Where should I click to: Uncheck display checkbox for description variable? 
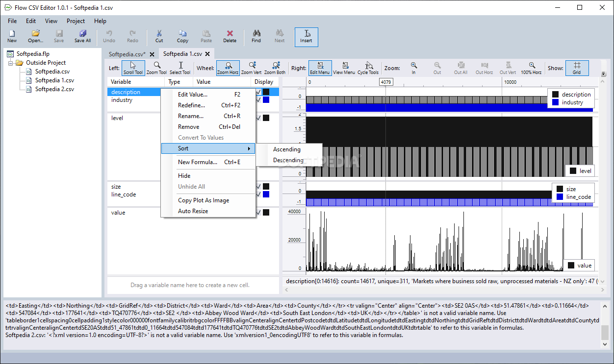pyautogui.click(x=258, y=92)
